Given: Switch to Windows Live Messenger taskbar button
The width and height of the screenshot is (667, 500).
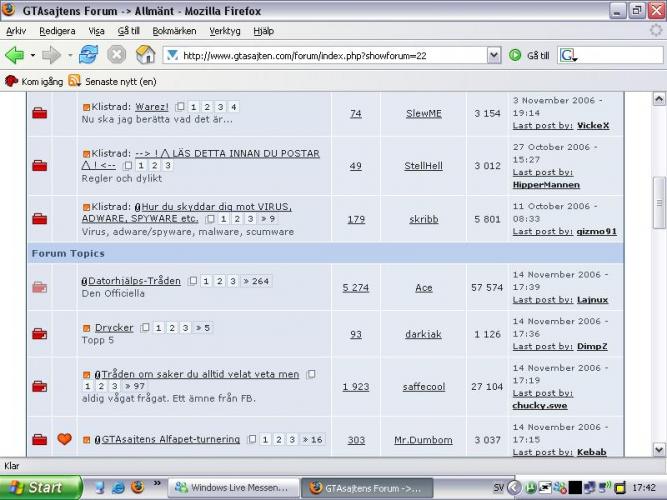Looking at the screenshot, I should (x=234, y=488).
